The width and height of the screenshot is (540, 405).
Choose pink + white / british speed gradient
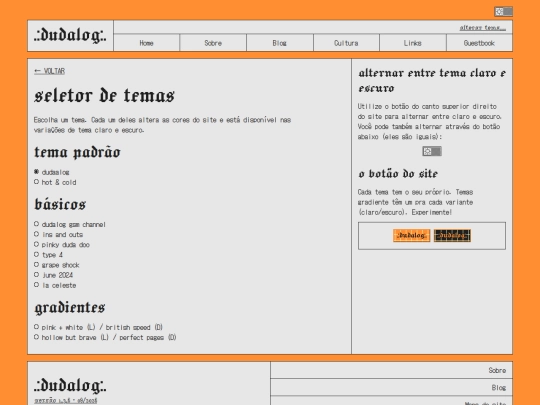[37, 326]
